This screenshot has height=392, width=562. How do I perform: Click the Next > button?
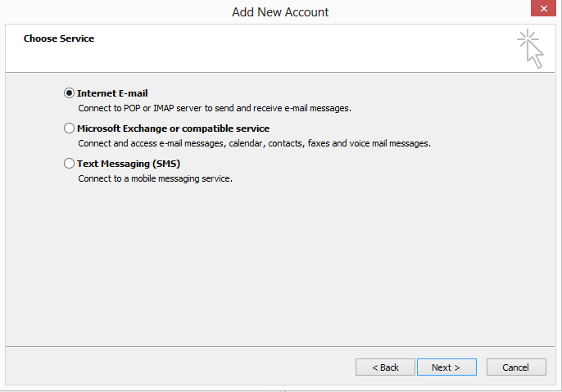[x=446, y=367]
